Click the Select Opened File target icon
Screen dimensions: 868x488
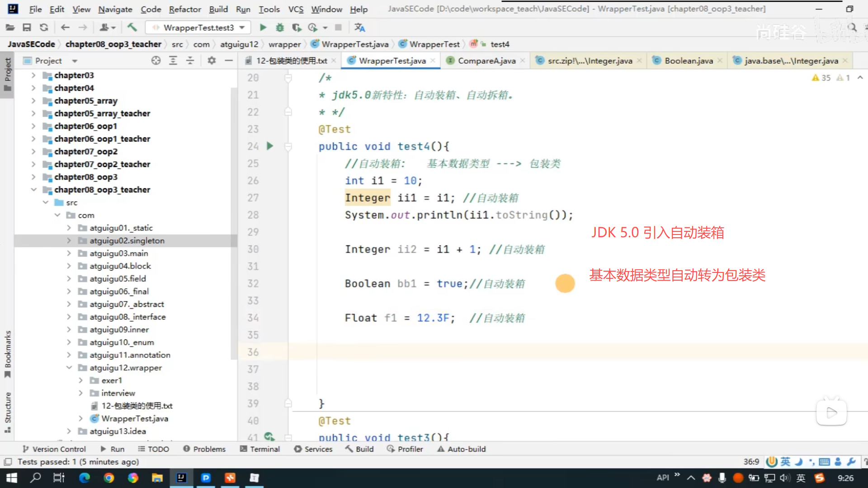[x=156, y=61]
